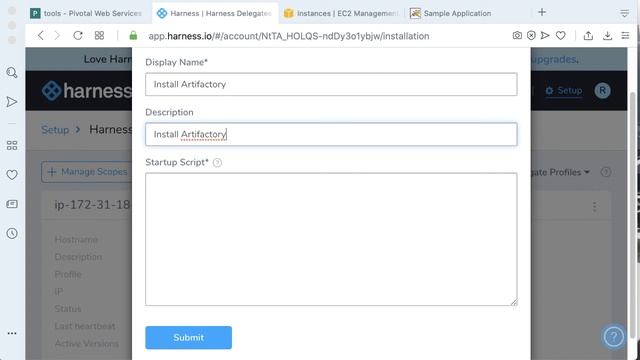
Task: Click the green padlock security icon
Action: pyautogui.click(x=133, y=36)
